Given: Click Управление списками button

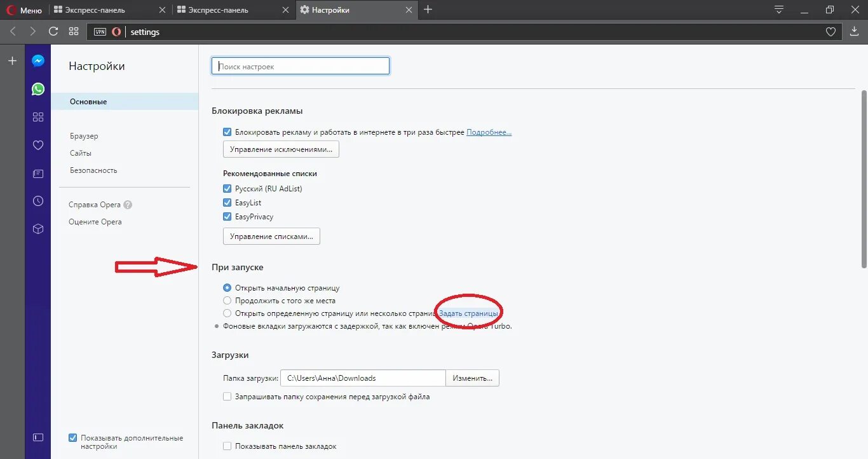Looking at the screenshot, I should (x=271, y=236).
